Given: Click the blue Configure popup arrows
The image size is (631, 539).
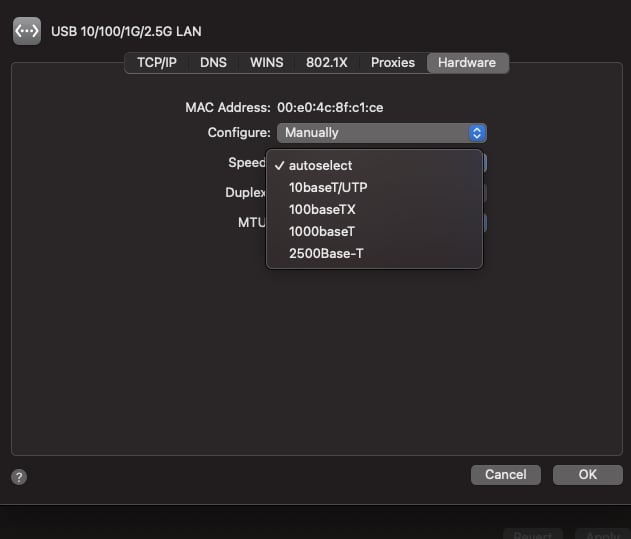Looking at the screenshot, I should click(476, 133).
